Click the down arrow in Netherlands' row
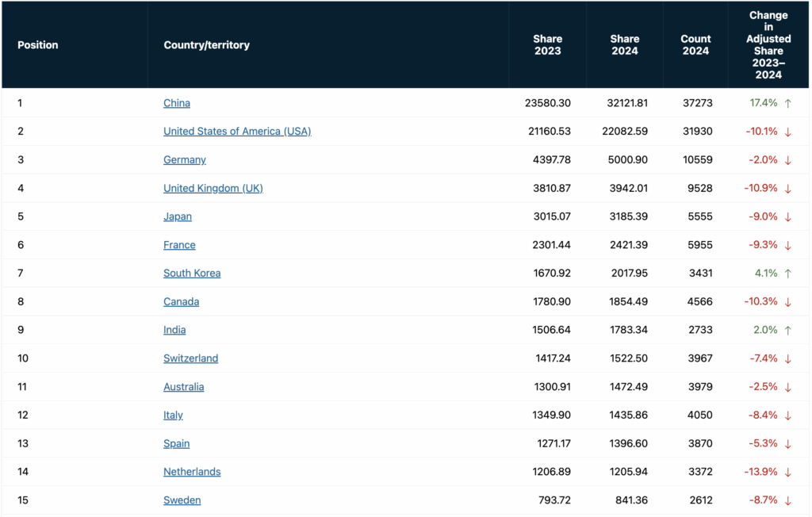 click(x=787, y=473)
